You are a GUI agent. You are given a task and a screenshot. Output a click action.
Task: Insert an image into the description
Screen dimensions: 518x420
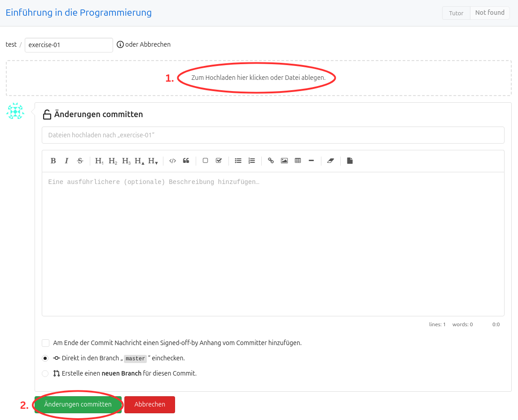(284, 160)
